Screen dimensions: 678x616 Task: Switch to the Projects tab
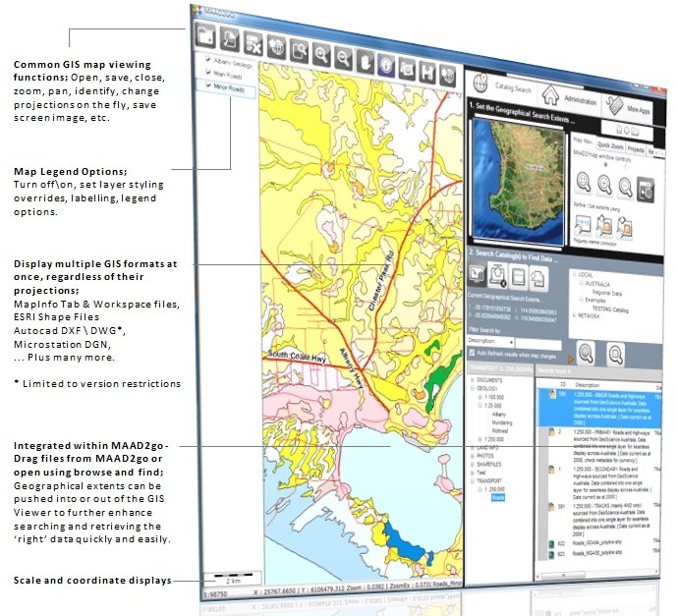click(x=635, y=149)
